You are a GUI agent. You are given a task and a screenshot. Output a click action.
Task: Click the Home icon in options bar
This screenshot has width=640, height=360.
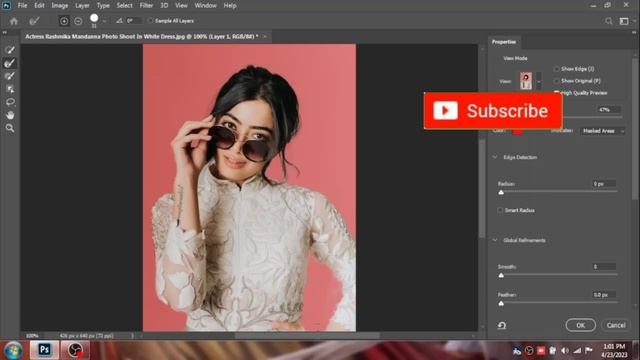coord(14,21)
